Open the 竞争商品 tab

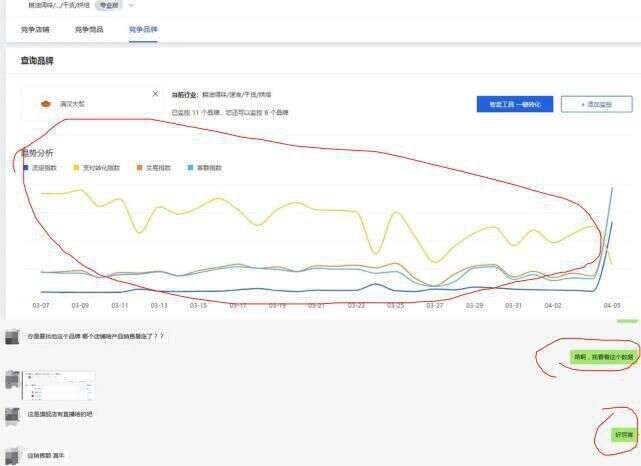(x=88, y=30)
